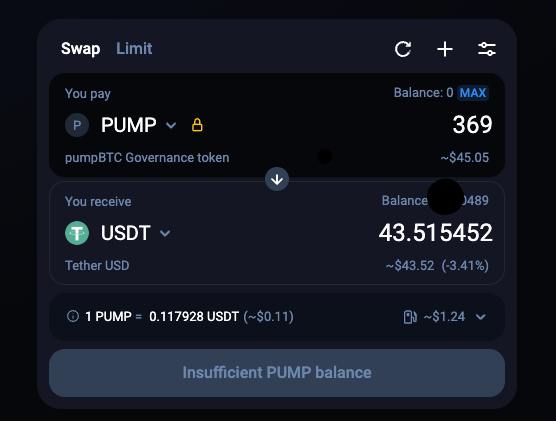556x421 pixels.
Task: Click the plus icon in header
Action: pos(445,49)
